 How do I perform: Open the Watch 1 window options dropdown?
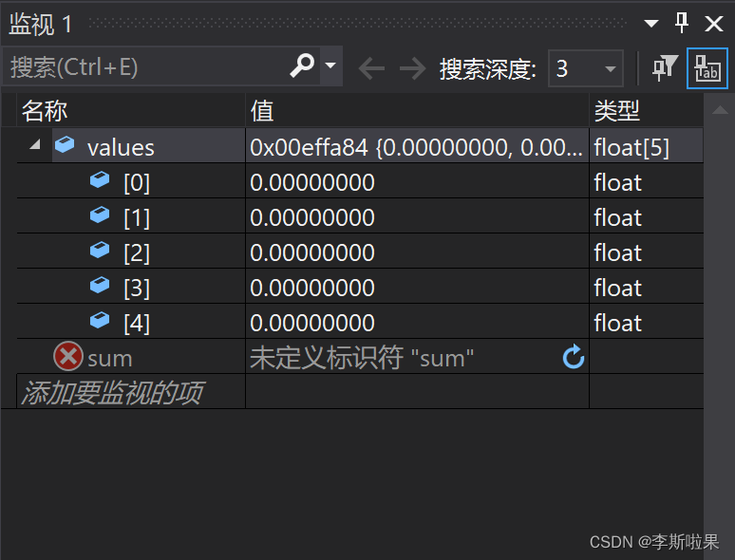coord(651,24)
